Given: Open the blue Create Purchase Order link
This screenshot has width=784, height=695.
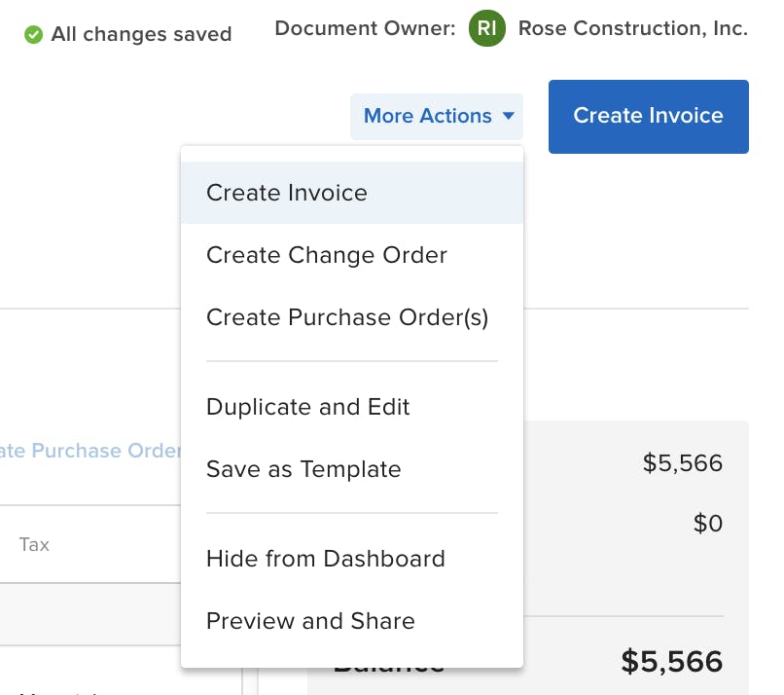Looking at the screenshot, I should [89, 451].
